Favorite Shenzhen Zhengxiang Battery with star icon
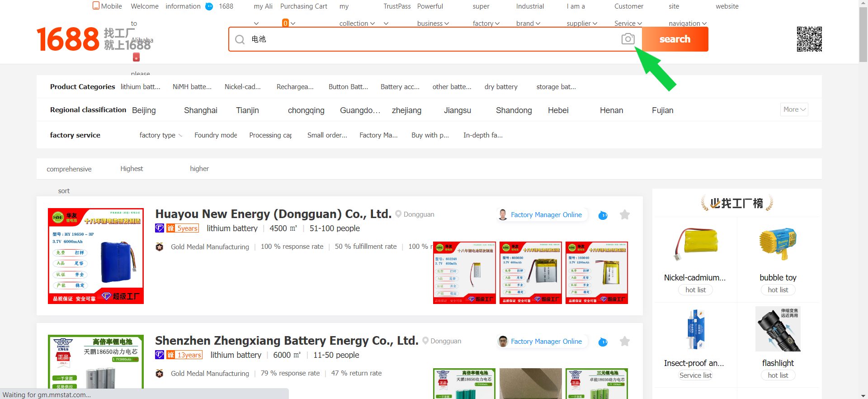 (x=625, y=341)
